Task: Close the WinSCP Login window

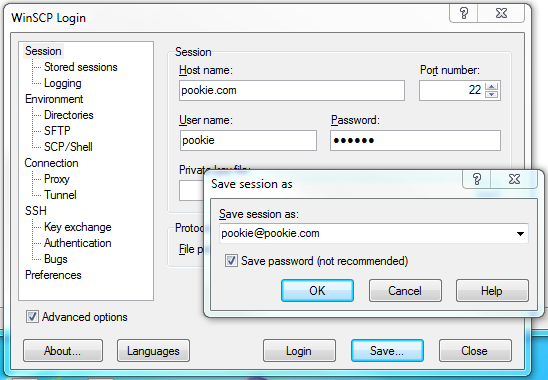Action: [501, 14]
